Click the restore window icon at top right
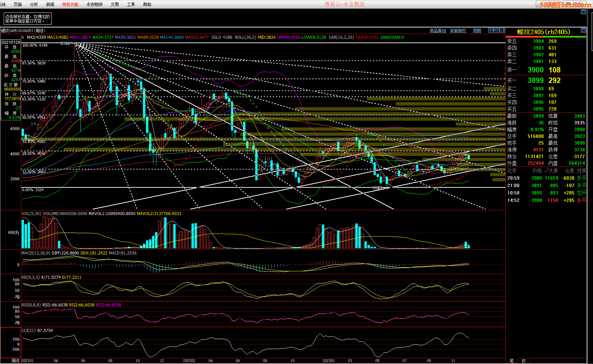Screen dimensions: 593x364 [x=584, y=11]
